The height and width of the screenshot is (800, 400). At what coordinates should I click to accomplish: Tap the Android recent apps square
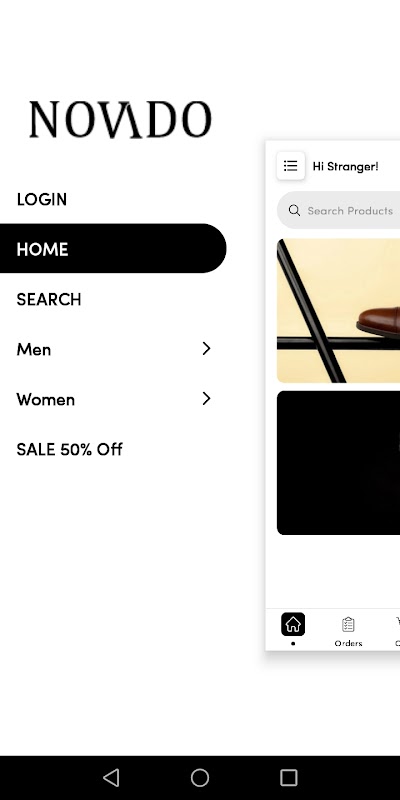(x=289, y=778)
